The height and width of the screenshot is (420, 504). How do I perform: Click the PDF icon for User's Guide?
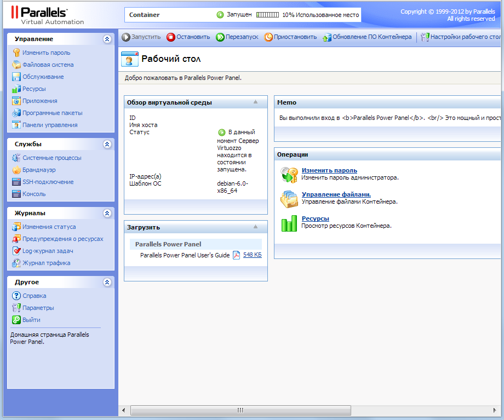(x=237, y=255)
